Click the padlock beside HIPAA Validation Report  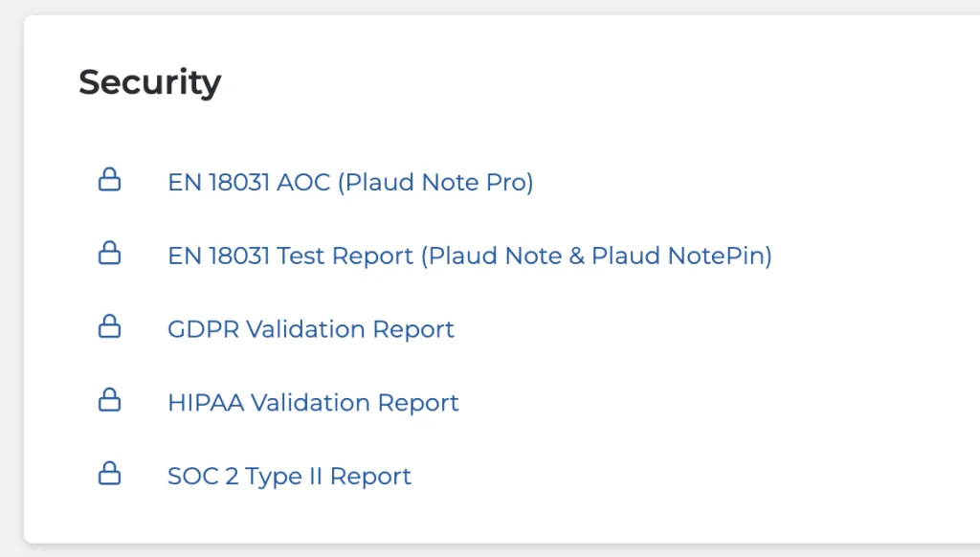pyautogui.click(x=110, y=401)
